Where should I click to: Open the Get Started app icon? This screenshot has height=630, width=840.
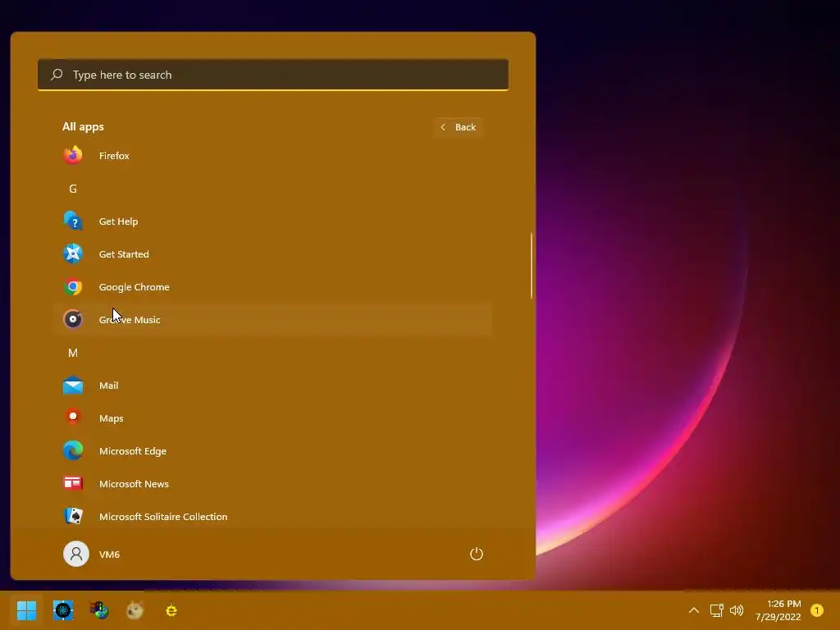[73, 253]
